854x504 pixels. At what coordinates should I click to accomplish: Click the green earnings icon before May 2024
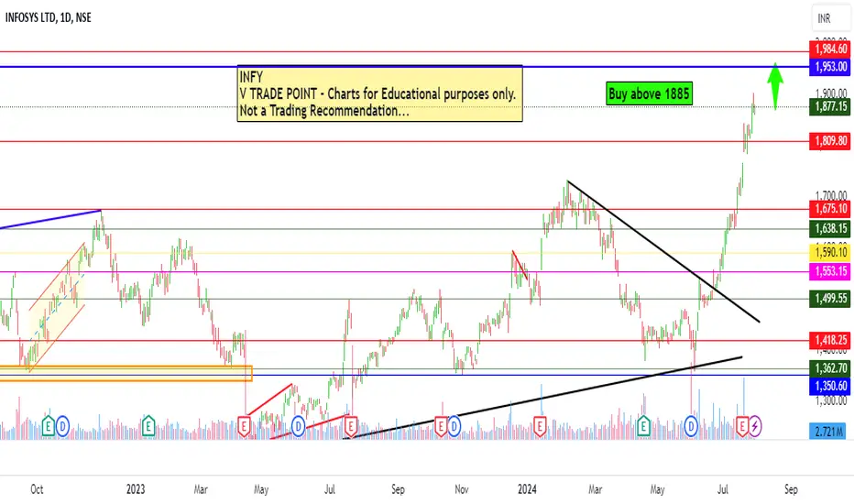click(x=643, y=426)
